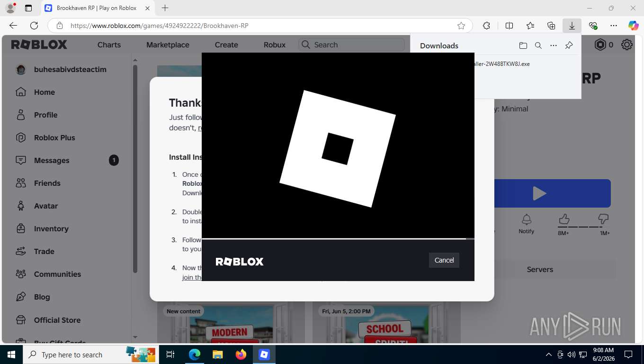
Task: Open the Robux tab
Action: (x=275, y=45)
